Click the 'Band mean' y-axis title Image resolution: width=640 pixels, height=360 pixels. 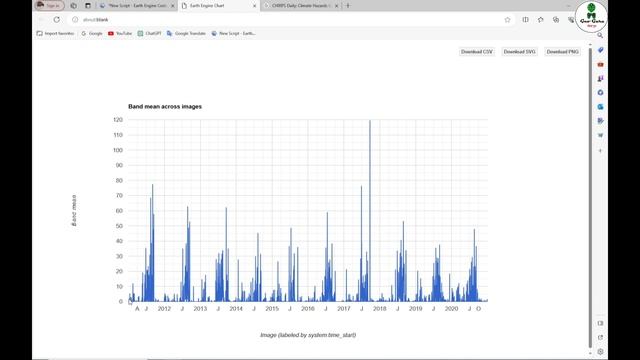coord(74,210)
